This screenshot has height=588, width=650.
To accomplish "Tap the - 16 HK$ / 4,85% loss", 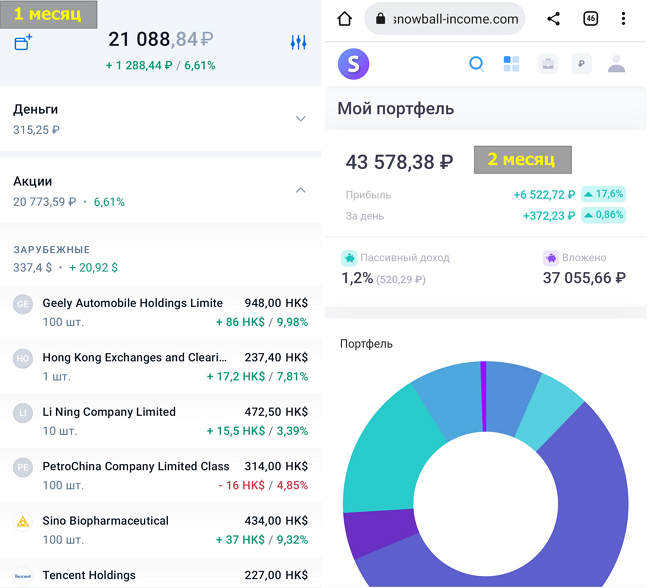I will coord(263,485).
